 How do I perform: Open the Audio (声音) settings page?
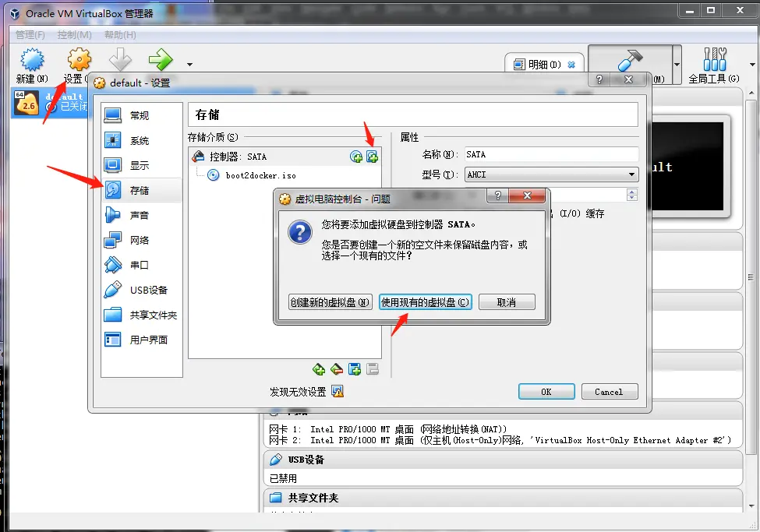142,215
